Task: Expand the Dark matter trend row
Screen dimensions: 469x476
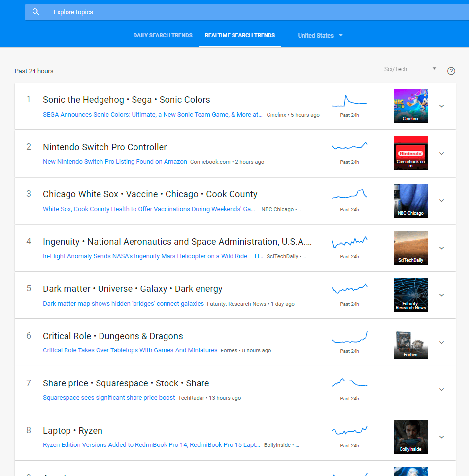Action: pos(442,295)
